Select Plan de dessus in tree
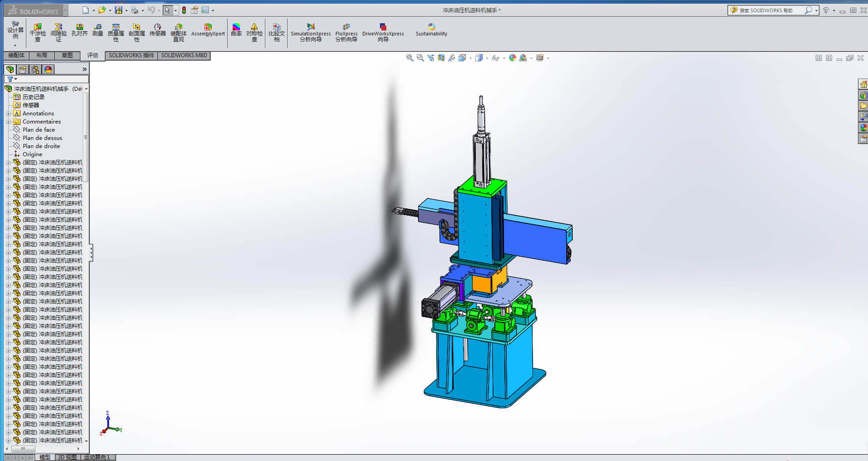868x461 pixels. pos(42,138)
